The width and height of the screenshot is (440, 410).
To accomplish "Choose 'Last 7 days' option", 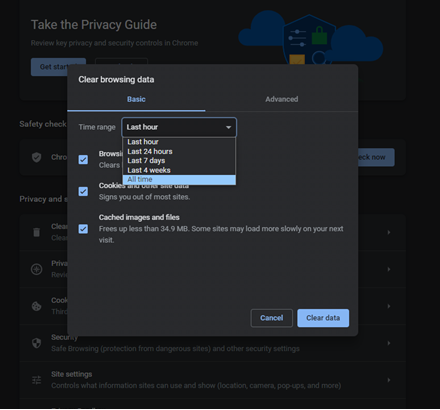I will pos(179,161).
